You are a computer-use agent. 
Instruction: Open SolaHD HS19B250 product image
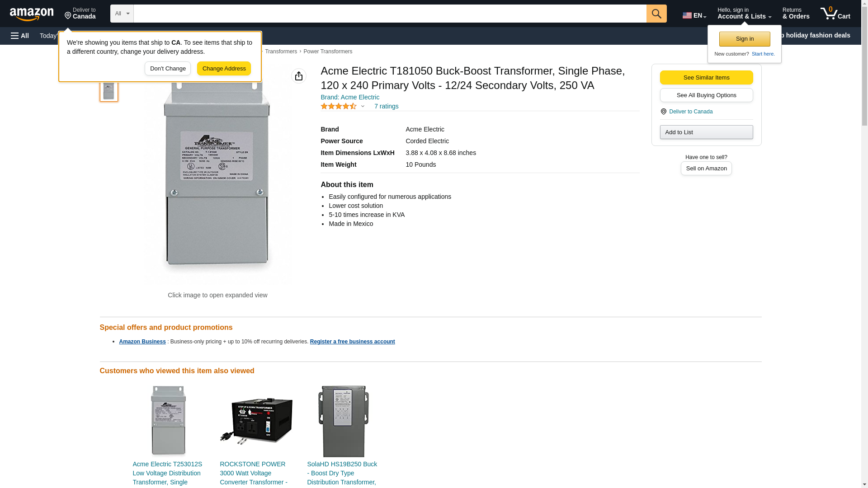(343, 421)
